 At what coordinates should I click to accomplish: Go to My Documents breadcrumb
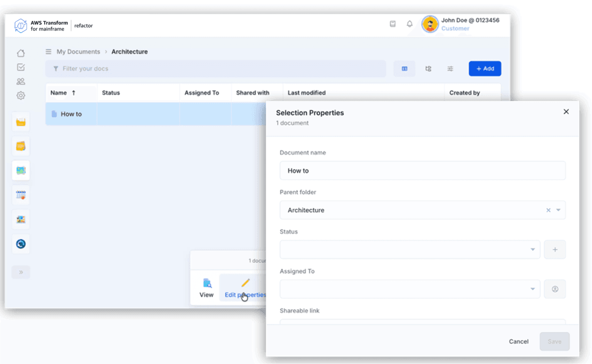pos(78,52)
